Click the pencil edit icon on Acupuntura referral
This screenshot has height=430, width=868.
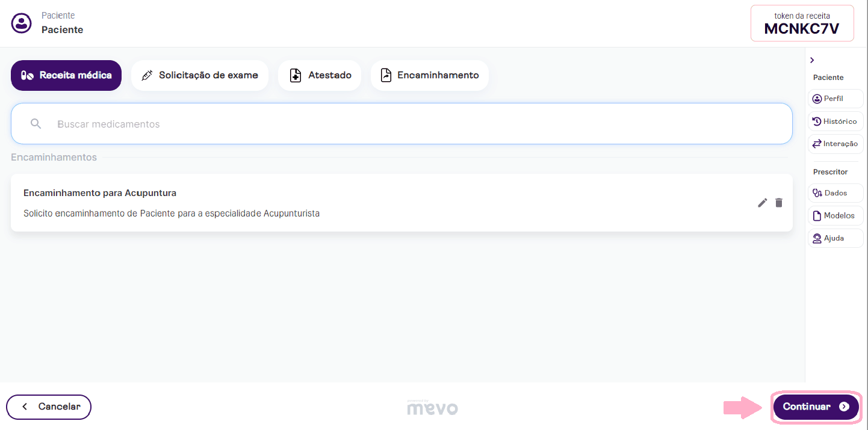click(762, 203)
